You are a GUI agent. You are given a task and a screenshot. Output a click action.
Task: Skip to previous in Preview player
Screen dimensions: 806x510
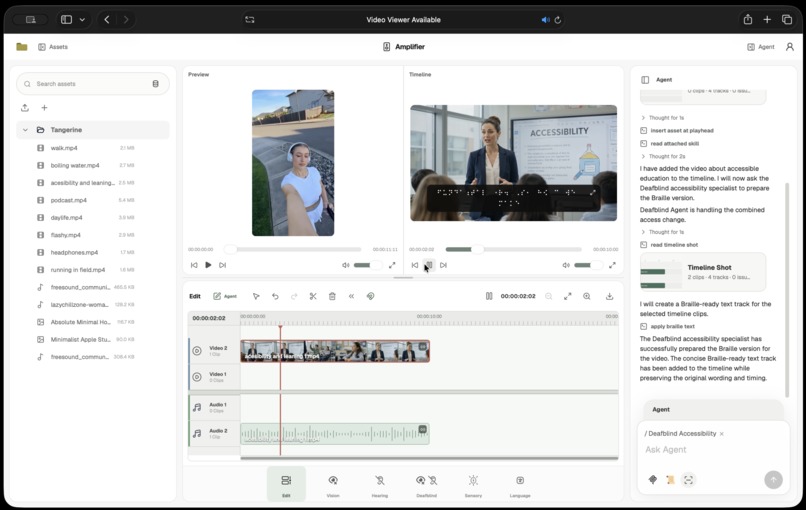(x=194, y=265)
